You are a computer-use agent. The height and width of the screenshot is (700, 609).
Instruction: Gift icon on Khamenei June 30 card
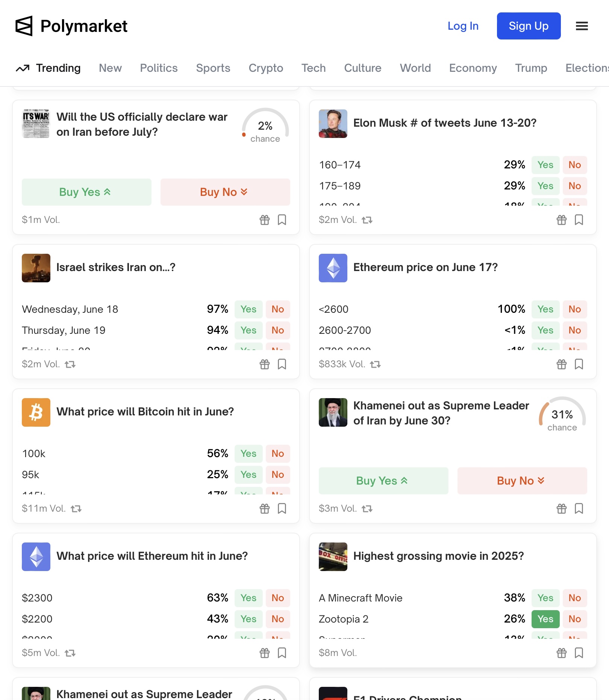562,509
